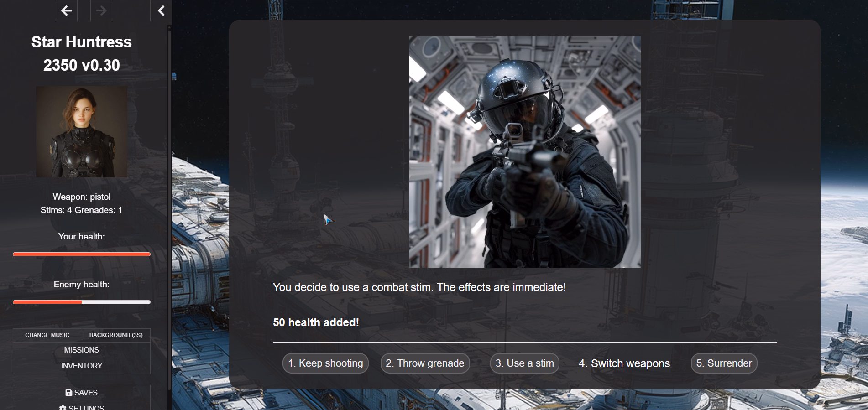Open the Inventory menu
The width and height of the screenshot is (868, 410).
point(82,366)
